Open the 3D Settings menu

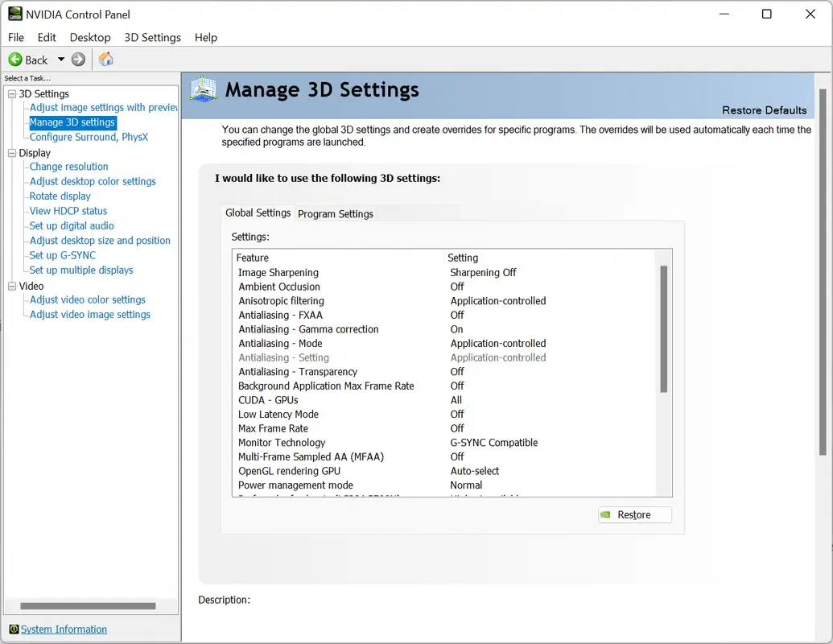click(x=152, y=37)
